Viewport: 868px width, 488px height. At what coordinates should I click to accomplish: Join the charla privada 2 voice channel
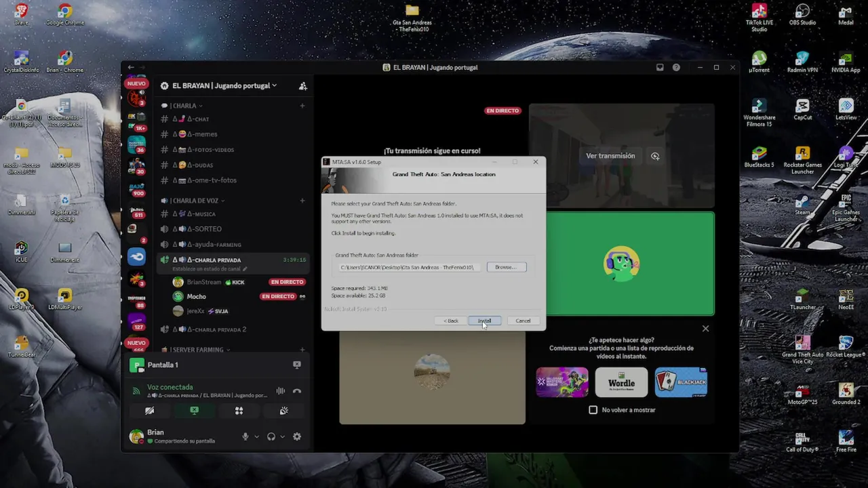click(x=233, y=329)
